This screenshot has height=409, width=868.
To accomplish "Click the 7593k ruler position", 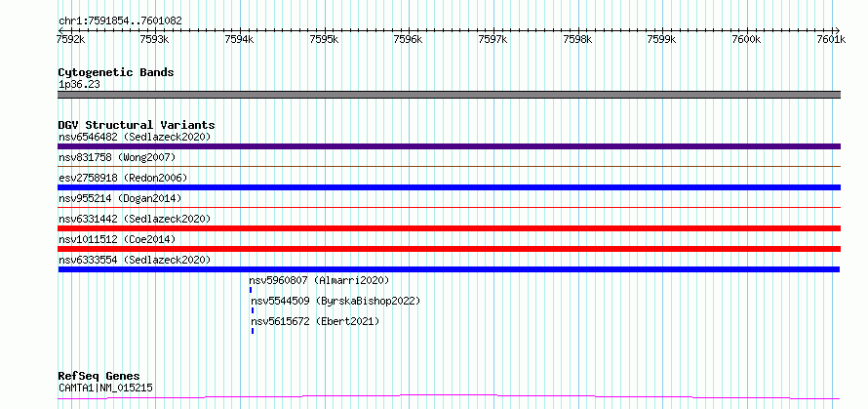I will (155, 39).
